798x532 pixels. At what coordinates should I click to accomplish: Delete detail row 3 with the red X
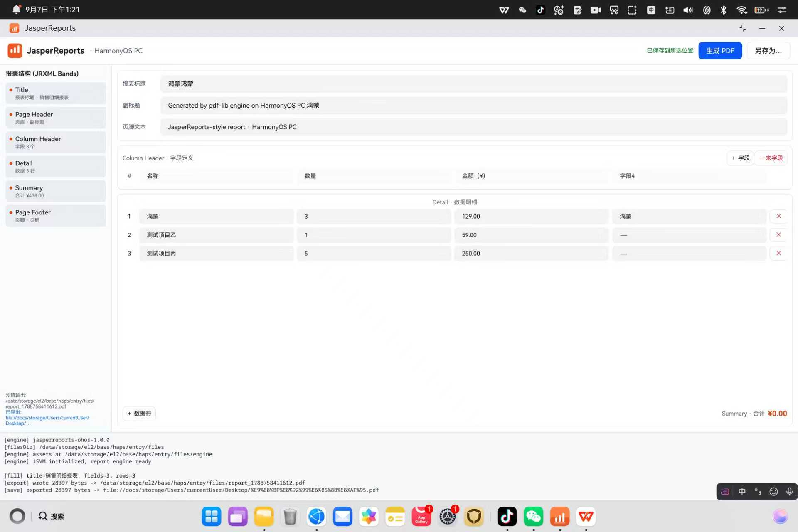[778, 253]
